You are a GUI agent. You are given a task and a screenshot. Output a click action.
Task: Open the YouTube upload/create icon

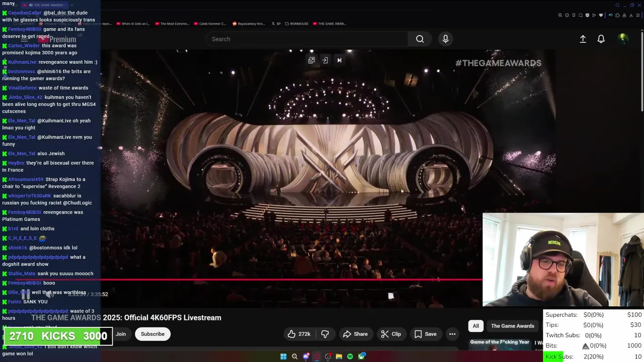(583, 39)
